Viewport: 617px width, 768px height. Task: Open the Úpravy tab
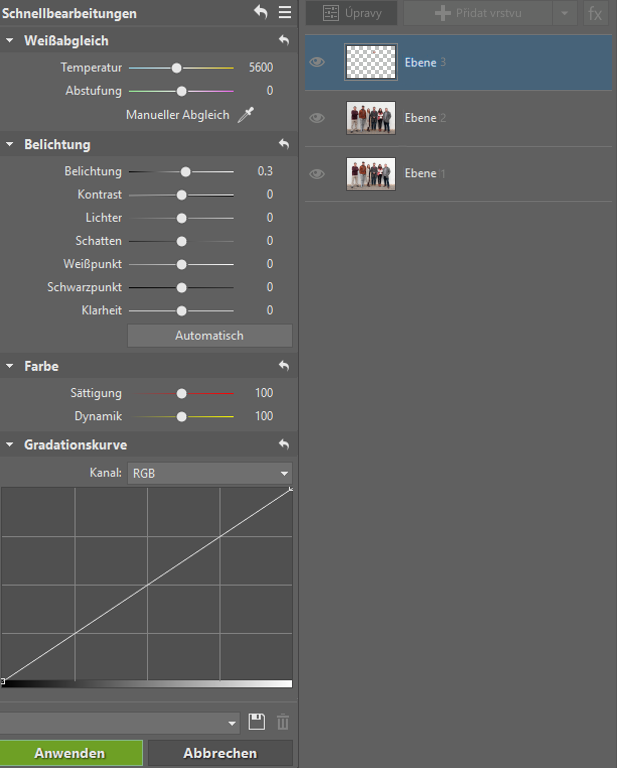click(x=351, y=13)
